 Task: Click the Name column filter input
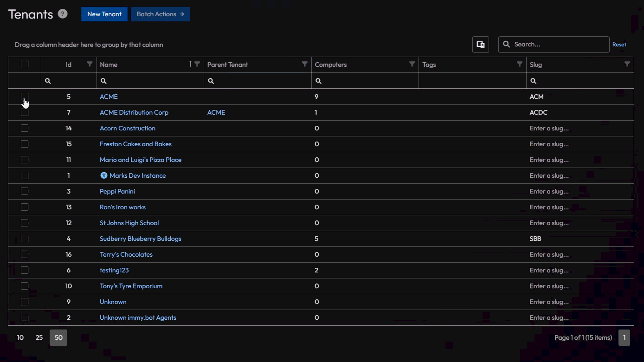(x=150, y=81)
